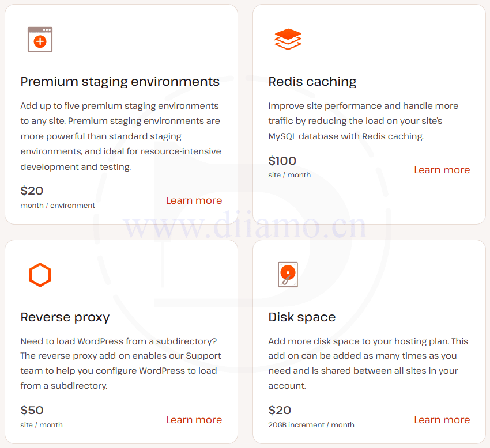Viewport: 490px width, 448px height.
Task: Open Learn more for Premium staging environments
Action: click(x=194, y=200)
